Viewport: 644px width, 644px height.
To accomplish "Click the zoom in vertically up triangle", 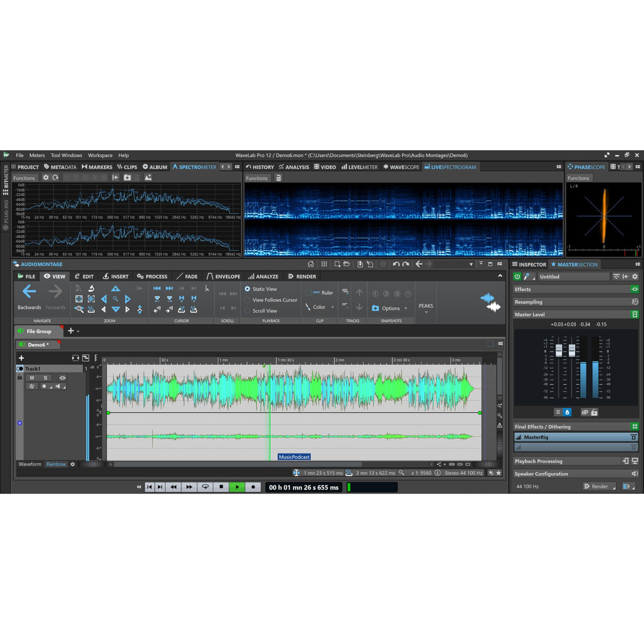I will coord(115,289).
